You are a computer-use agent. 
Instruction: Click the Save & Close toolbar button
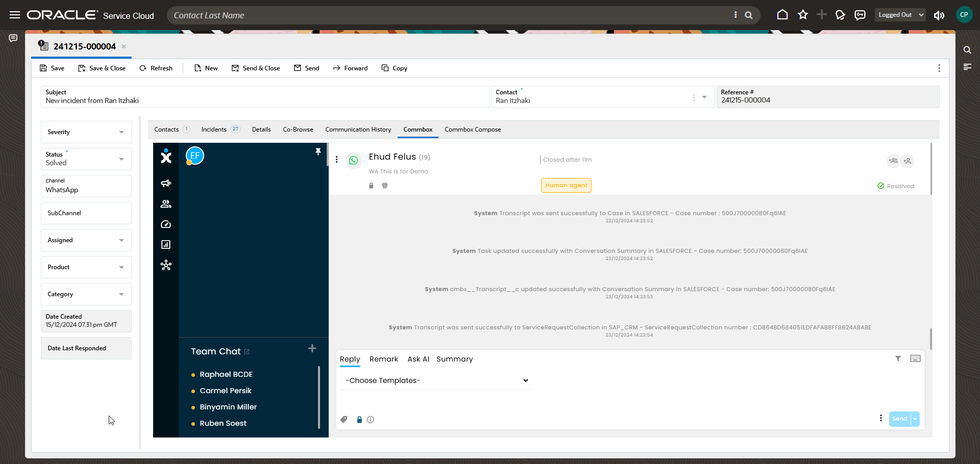[x=102, y=68]
